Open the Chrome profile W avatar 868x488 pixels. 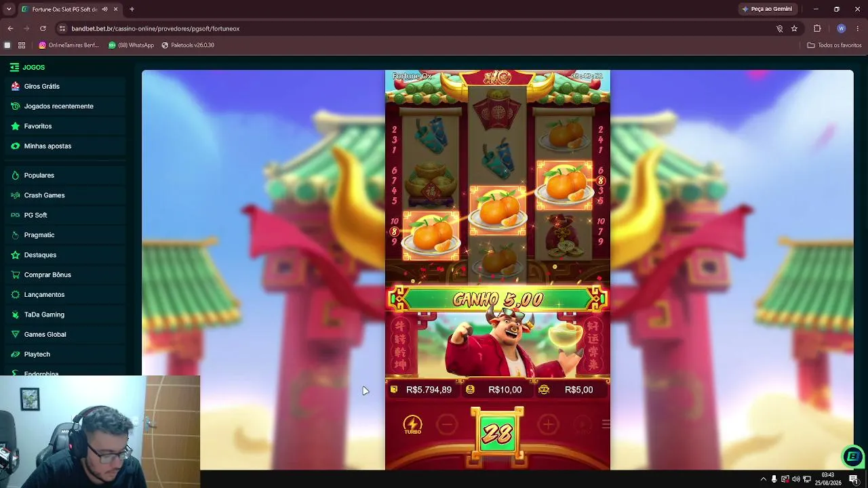coord(841,28)
